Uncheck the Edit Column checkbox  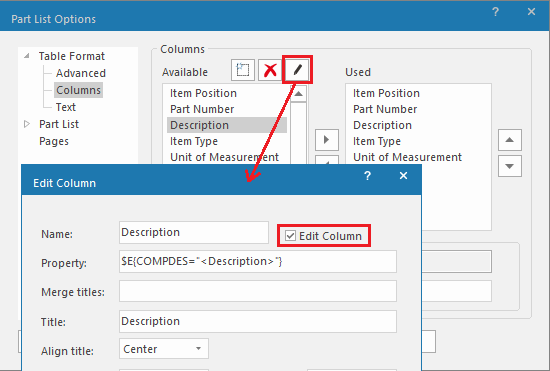tap(290, 236)
